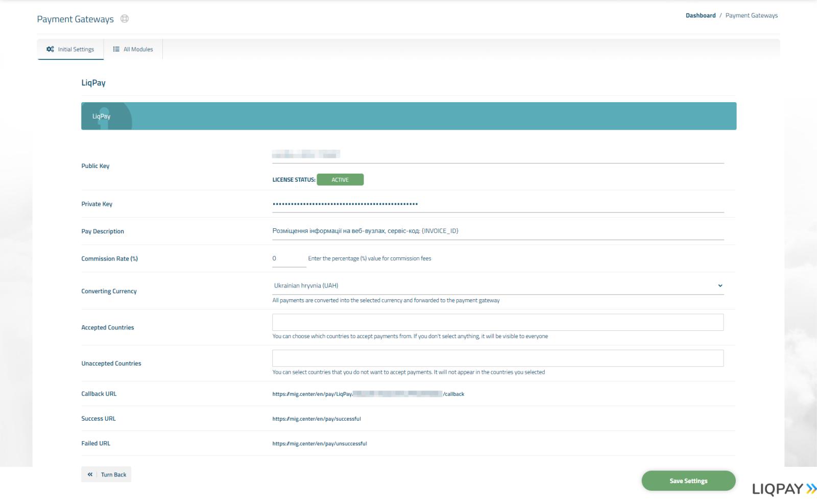Click the Failed URL label
Screen dimensions: 817x504
click(x=95, y=443)
